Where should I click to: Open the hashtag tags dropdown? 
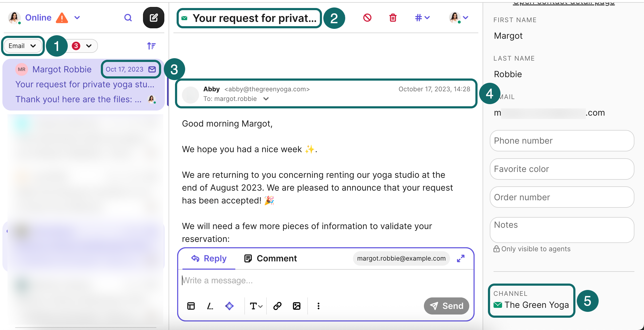coord(422,18)
